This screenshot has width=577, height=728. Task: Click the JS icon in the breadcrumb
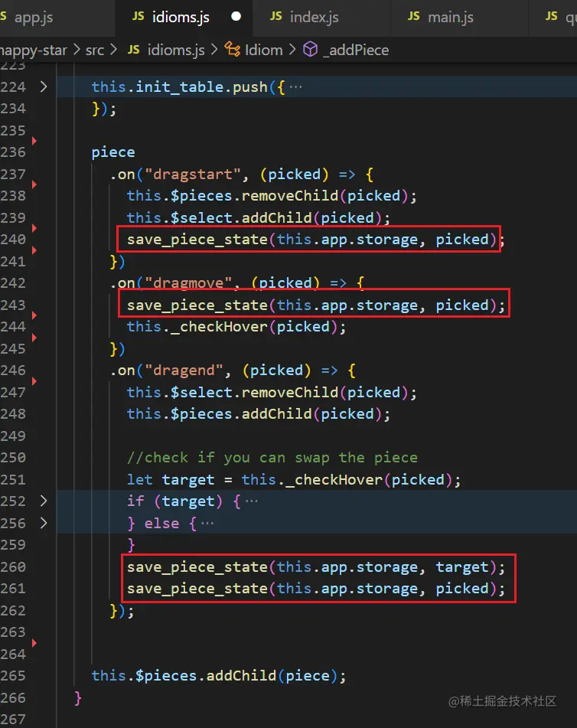pyautogui.click(x=134, y=50)
